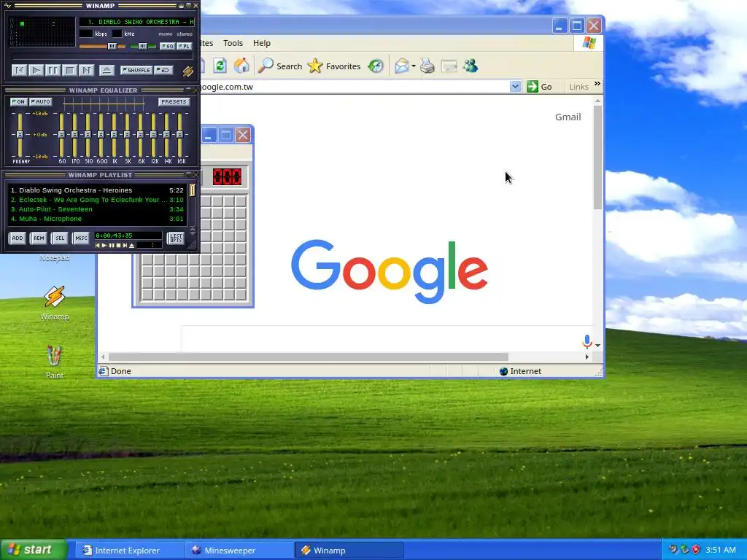Image resolution: width=747 pixels, height=560 pixels.
Task: Open the Paint desktop shortcut icon
Action: click(54, 362)
